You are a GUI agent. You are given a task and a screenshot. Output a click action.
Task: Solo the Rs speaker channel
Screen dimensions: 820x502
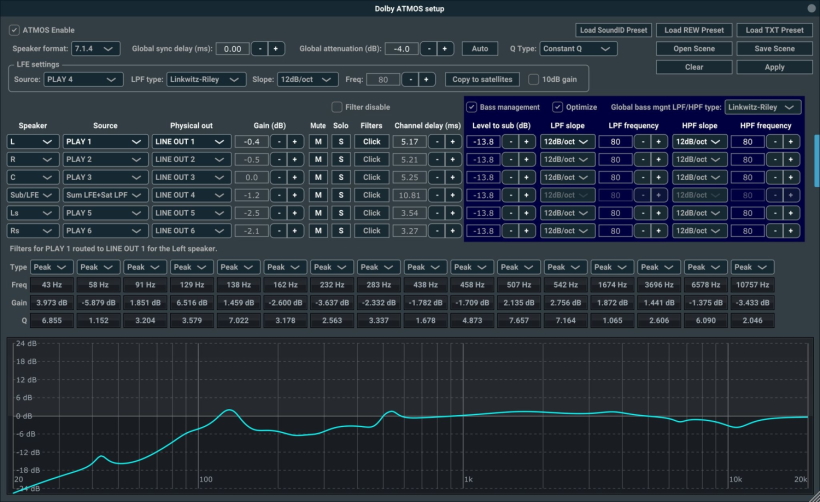pos(341,231)
